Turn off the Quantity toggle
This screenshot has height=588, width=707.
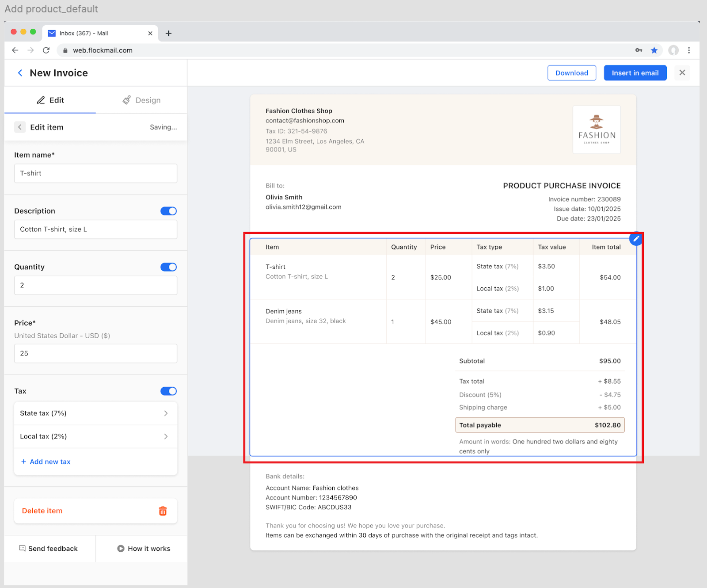168,267
